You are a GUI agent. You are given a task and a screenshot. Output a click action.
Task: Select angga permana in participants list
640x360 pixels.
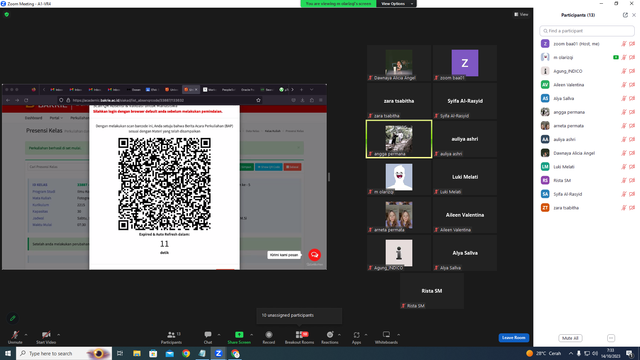(587, 112)
